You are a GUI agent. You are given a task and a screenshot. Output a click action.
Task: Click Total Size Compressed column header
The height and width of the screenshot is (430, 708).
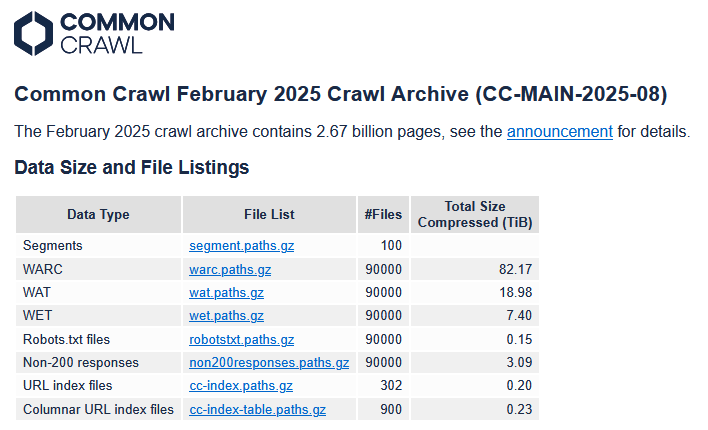pyautogui.click(x=474, y=214)
